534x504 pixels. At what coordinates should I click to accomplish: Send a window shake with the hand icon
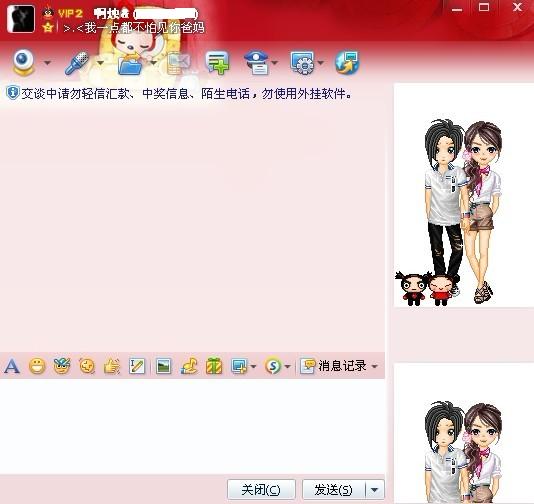(x=112, y=366)
